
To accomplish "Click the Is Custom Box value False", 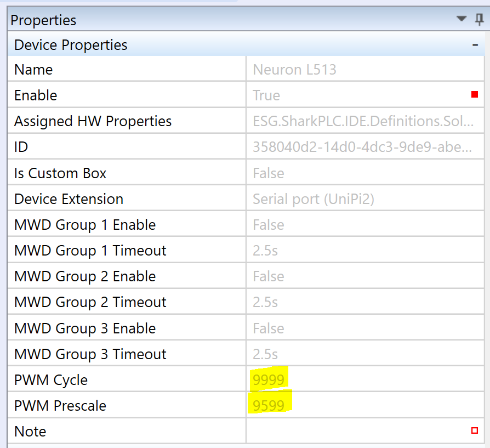I will click(269, 173).
